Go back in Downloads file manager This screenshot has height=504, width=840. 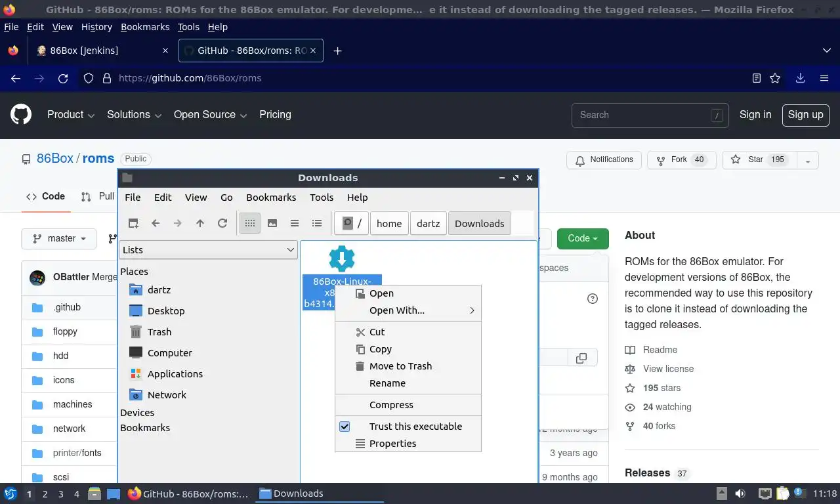click(156, 223)
